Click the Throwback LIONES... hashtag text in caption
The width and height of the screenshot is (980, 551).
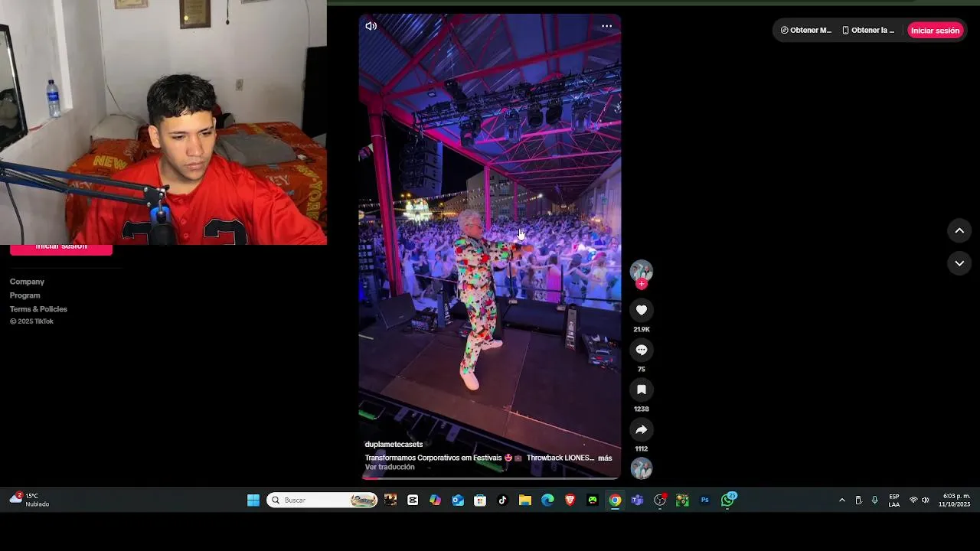(x=560, y=458)
